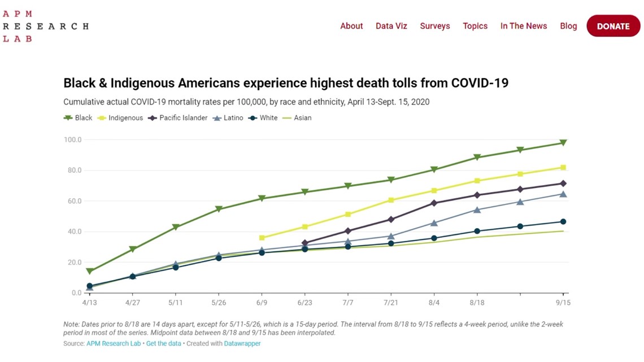Toggle the White series in the legend
This screenshot has width=644, height=362.
coord(264,117)
